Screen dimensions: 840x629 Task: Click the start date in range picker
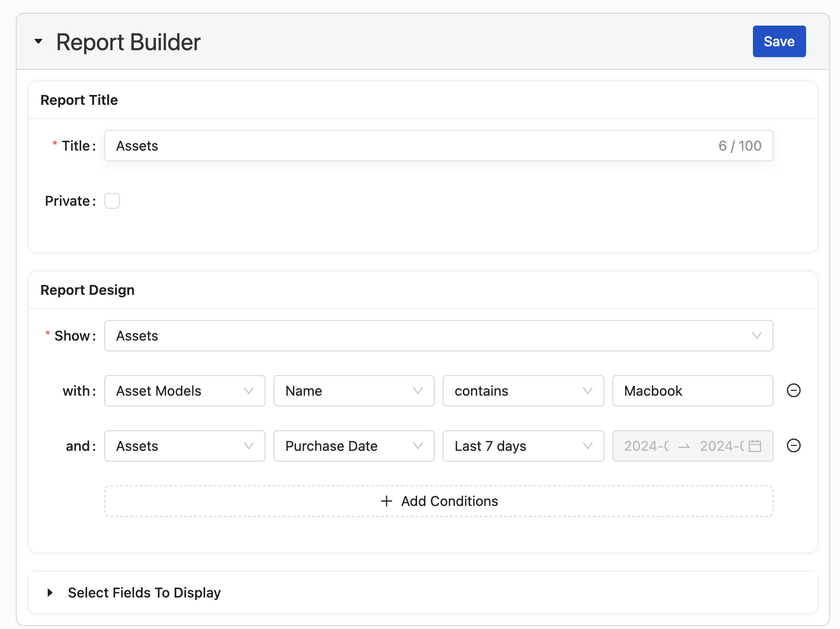pos(646,446)
